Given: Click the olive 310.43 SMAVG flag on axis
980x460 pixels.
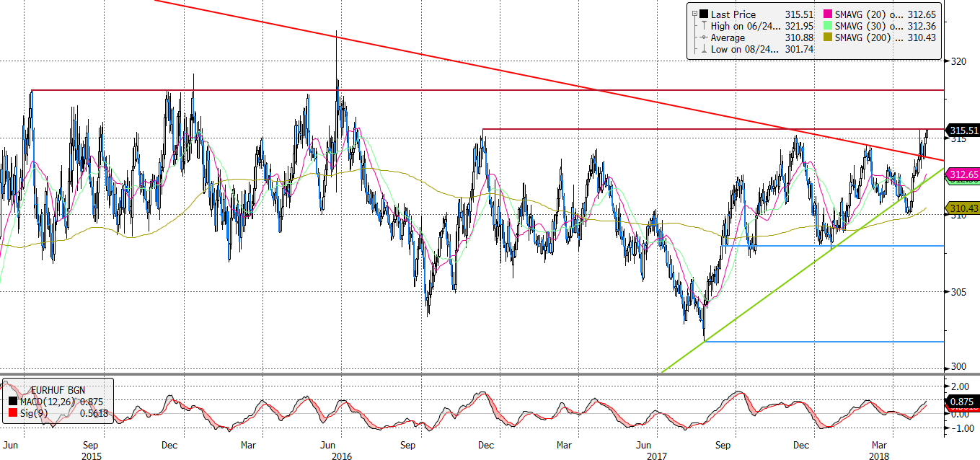Looking at the screenshot, I should (962, 208).
